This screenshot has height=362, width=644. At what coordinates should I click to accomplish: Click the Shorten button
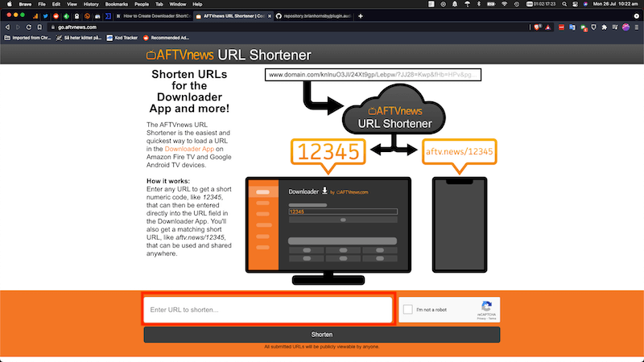click(x=321, y=335)
